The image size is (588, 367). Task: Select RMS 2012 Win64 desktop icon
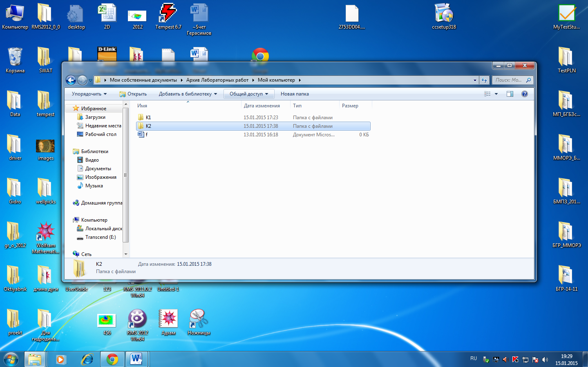tap(137, 325)
